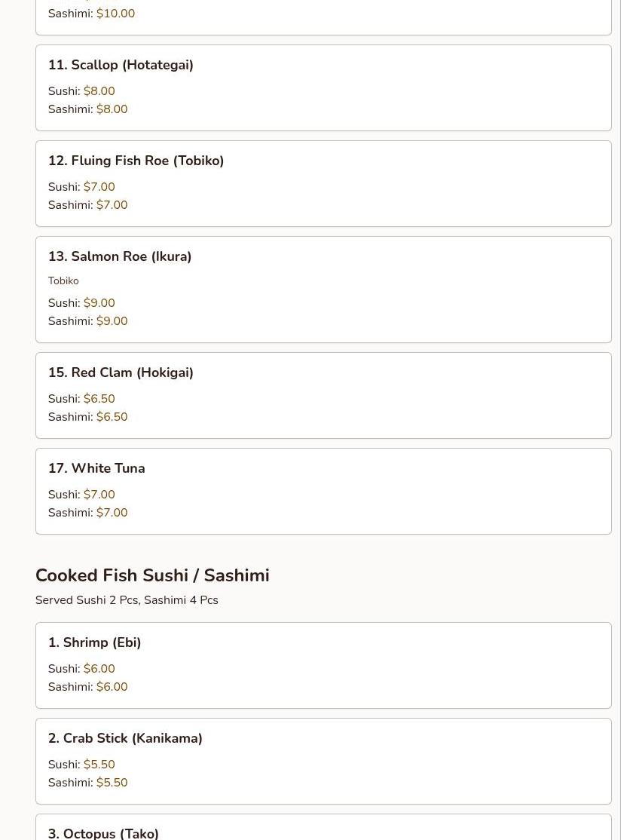Open the Octopus (Tako) item
The image size is (636, 840).
[103, 832]
